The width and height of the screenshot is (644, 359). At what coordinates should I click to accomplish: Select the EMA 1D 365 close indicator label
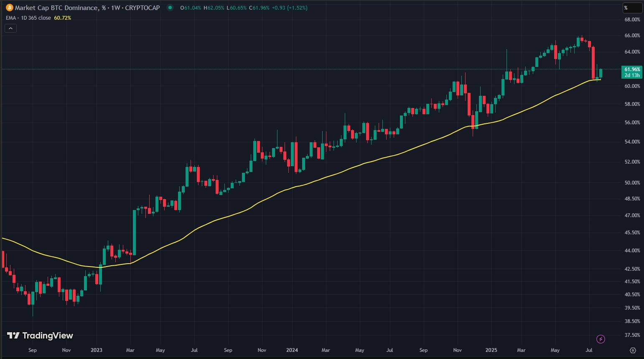[x=28, y=18]
